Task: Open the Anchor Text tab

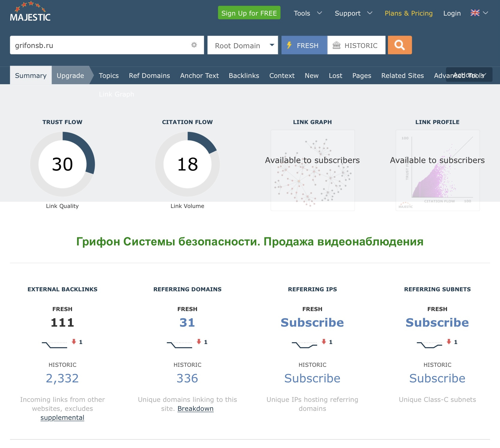Action: [x=199, y=76]
